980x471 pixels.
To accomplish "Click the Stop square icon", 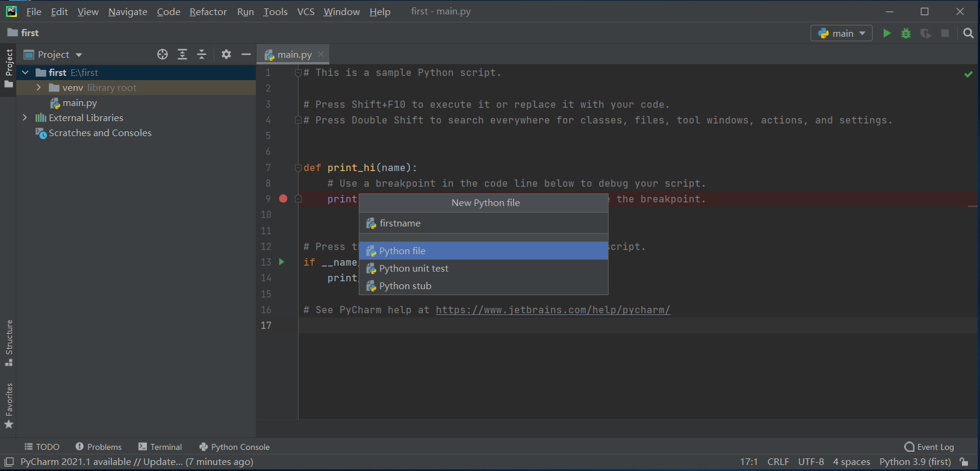I will pyautogui.click(x=945, y=33).
